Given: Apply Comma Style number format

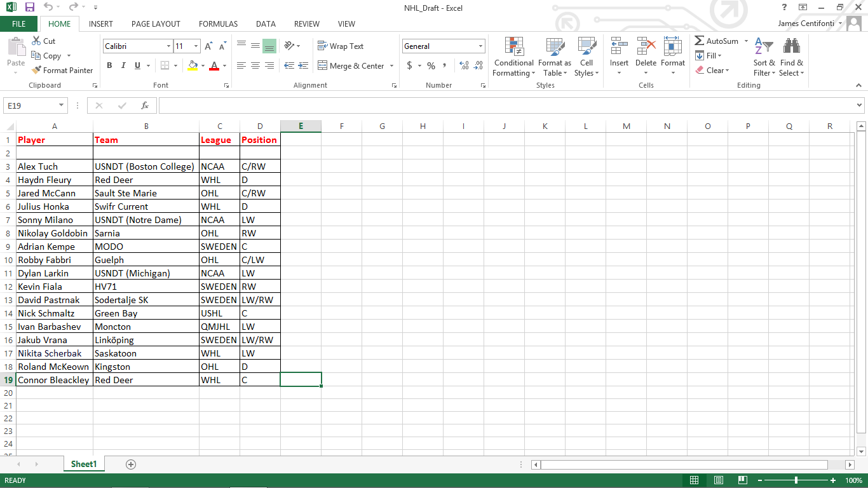Looking at the screenshot, I should (x=445, y=65).
